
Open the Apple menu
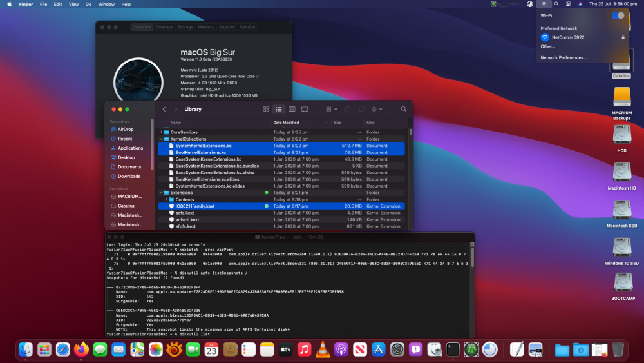pyautogui.click(x=10, y=4)
